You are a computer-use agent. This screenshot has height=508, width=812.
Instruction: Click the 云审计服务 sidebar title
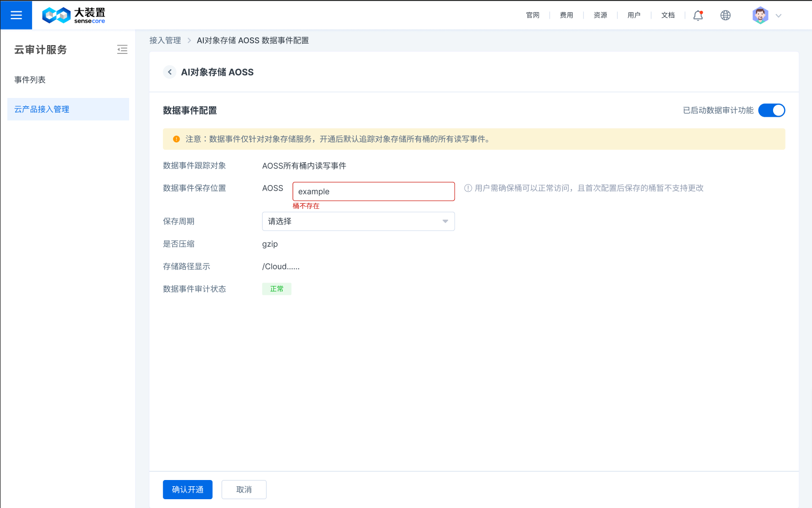[40, 50]
